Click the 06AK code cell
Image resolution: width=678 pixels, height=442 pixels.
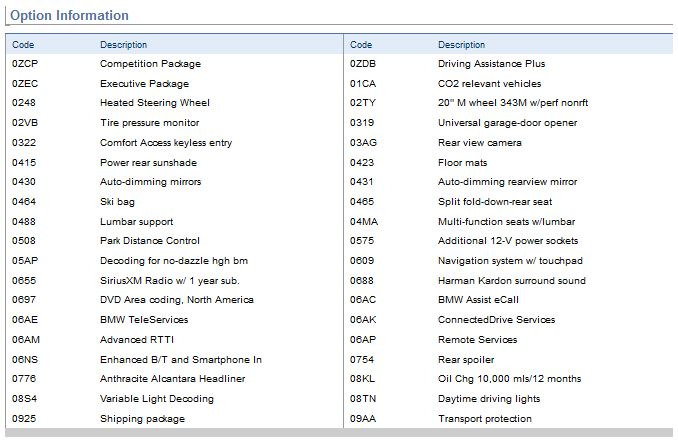(363, 320)
